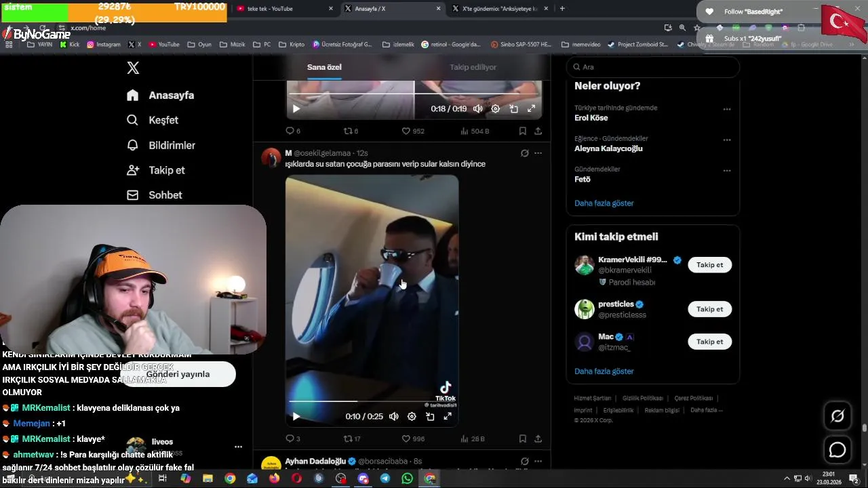This screenshot has width=868, height=488.
Task: Open the Instagram bookmark
Action: (104, 44)
